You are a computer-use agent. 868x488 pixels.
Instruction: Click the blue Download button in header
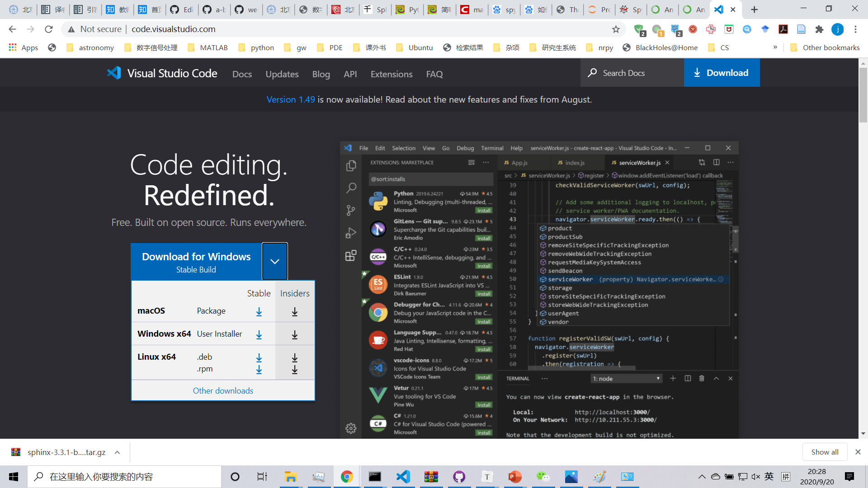pyautogui.click(x=722, y=73)
